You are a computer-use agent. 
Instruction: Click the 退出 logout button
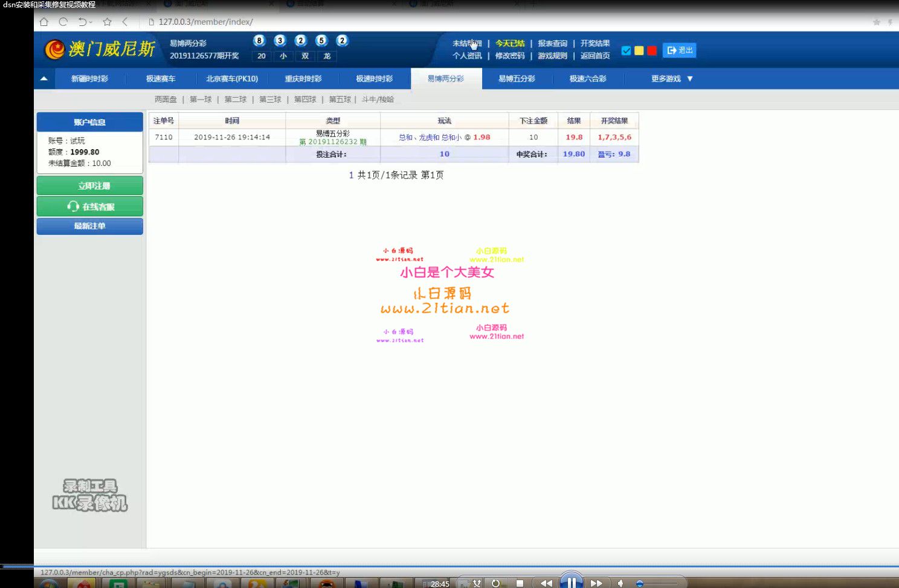tap(680, 50)
